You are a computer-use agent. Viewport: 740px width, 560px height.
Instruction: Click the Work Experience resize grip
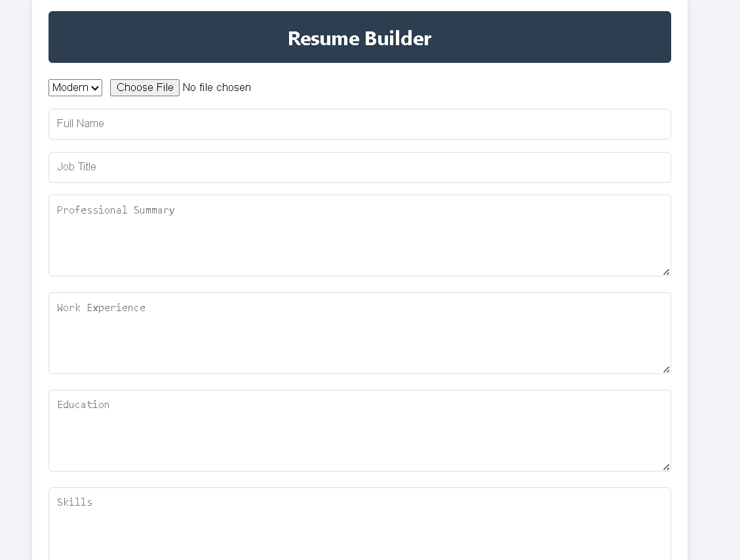pos(665,368)
